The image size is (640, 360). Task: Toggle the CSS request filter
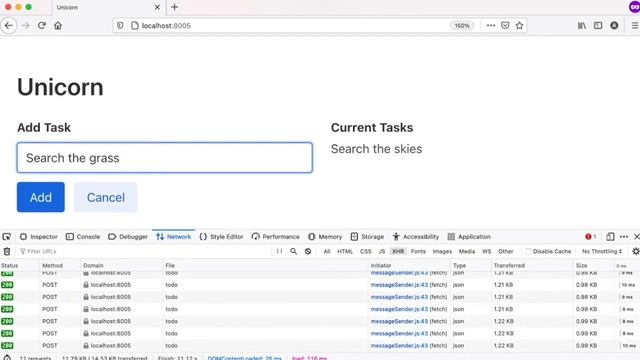[x=366, y=251]
